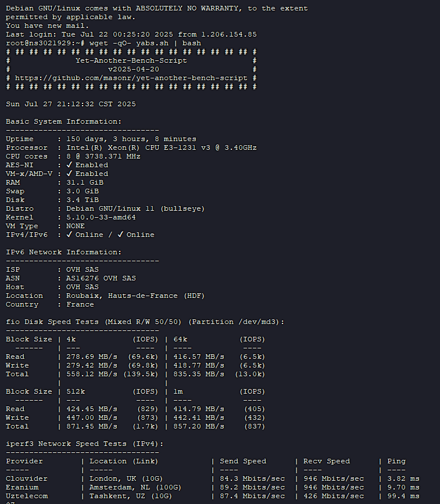
Task: Click the GitHub yet-another-bench-script URL
Action: tap(131, 78)
